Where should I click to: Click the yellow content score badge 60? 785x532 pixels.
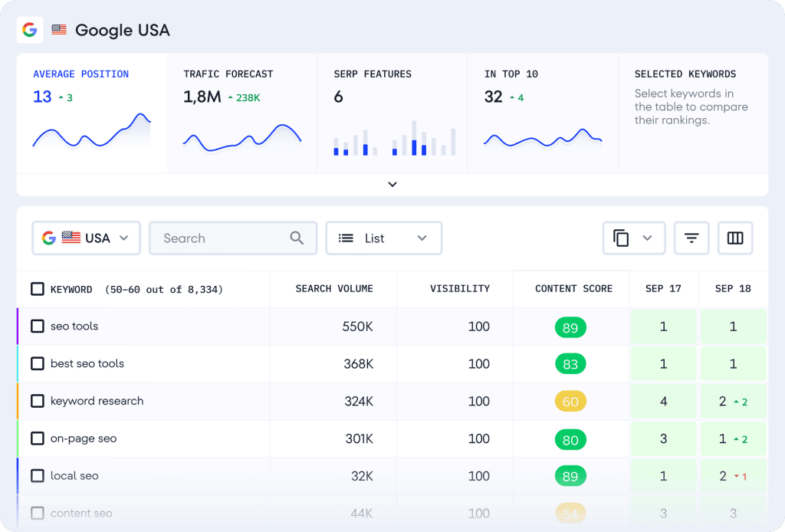(570, 402)
